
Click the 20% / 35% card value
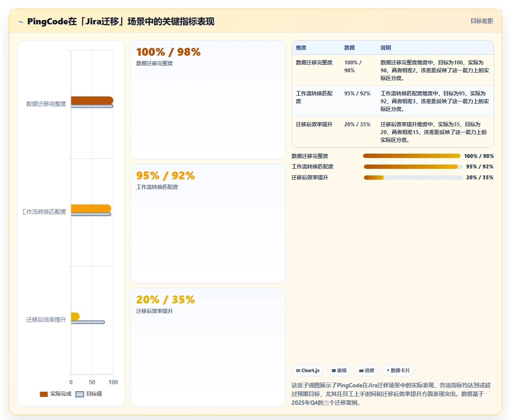click(165, 299)
